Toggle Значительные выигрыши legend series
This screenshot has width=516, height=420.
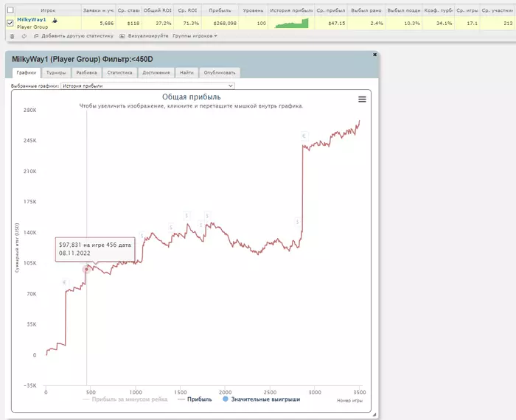click(261, 399)
